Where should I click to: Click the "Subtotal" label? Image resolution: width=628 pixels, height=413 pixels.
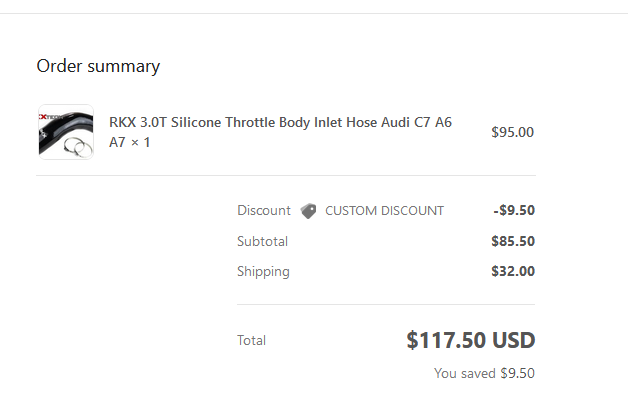coord(262,241)
